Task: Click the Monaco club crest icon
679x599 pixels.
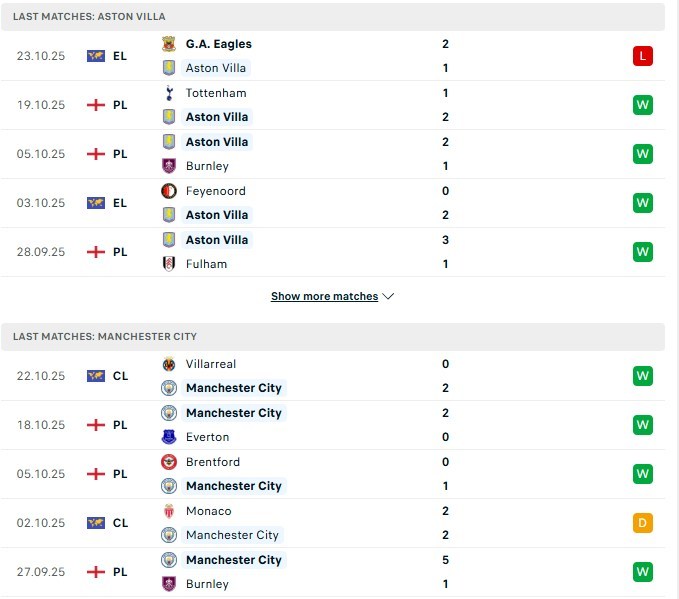Action: point(168,511)
